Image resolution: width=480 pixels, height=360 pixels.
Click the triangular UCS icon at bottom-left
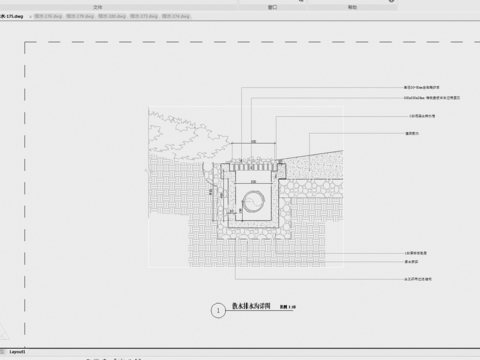click(x=3, y=332)
